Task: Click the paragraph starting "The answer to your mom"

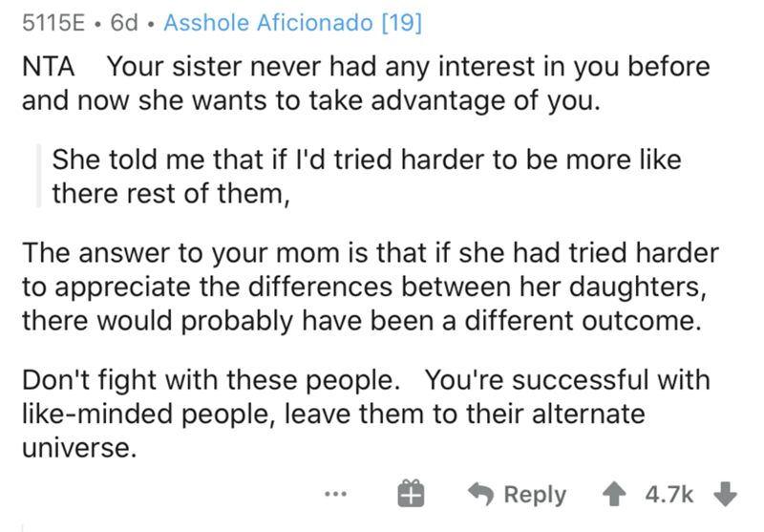Action: (371, 287)
